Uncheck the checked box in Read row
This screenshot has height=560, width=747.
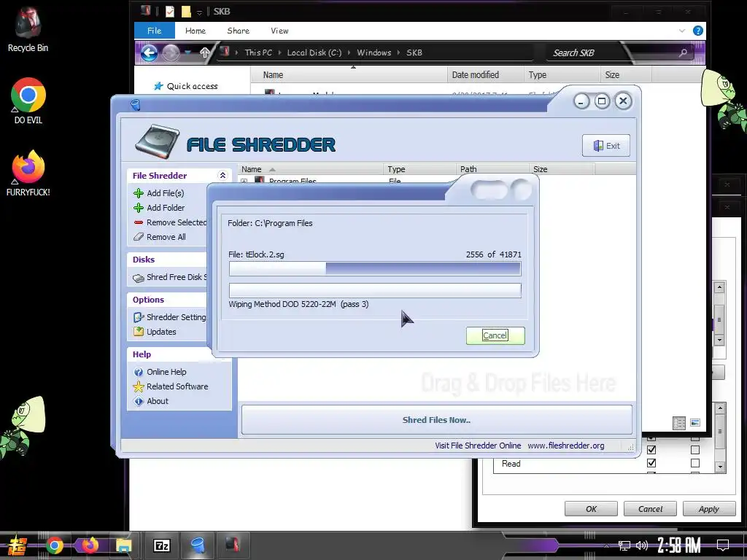tap(651, 463)
